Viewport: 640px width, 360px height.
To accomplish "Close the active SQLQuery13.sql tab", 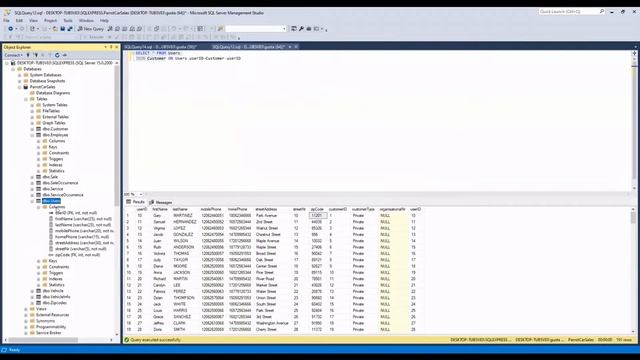I will coord(296,47).
